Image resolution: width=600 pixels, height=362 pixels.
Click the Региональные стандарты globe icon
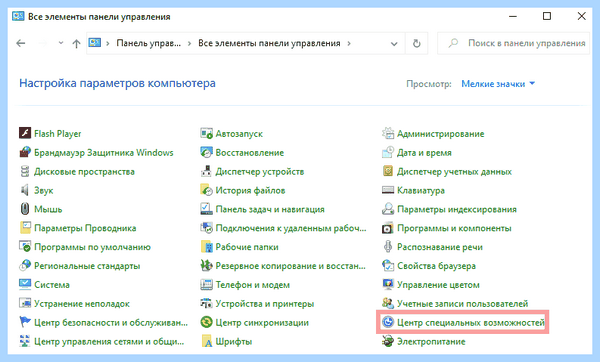click(25, 265)
